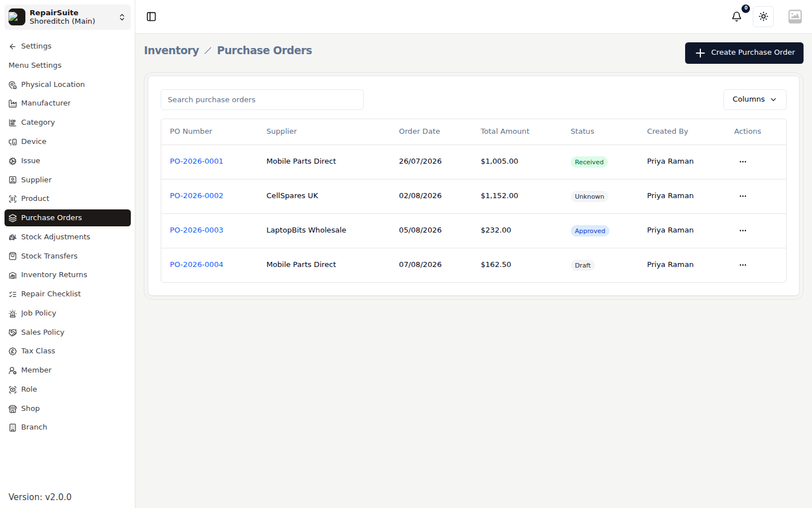812x508 pixels.
Task: Click the RepairSuite logo icon
Action: [x=17, y=17]
